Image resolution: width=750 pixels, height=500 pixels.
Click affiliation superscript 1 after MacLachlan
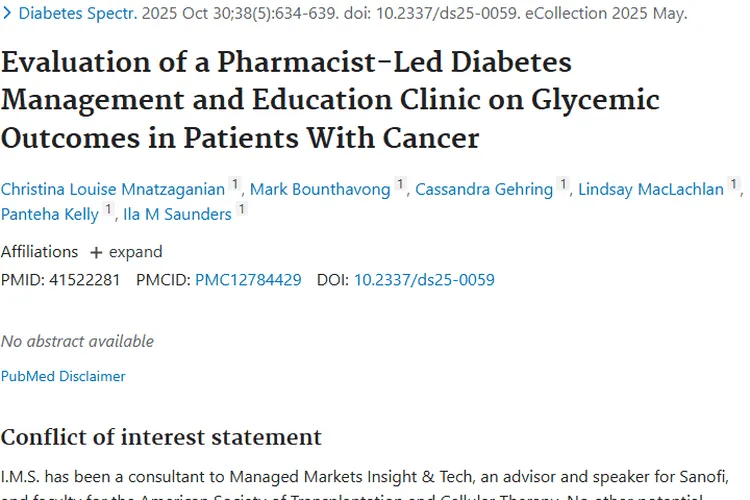click(x=734, y=184)
